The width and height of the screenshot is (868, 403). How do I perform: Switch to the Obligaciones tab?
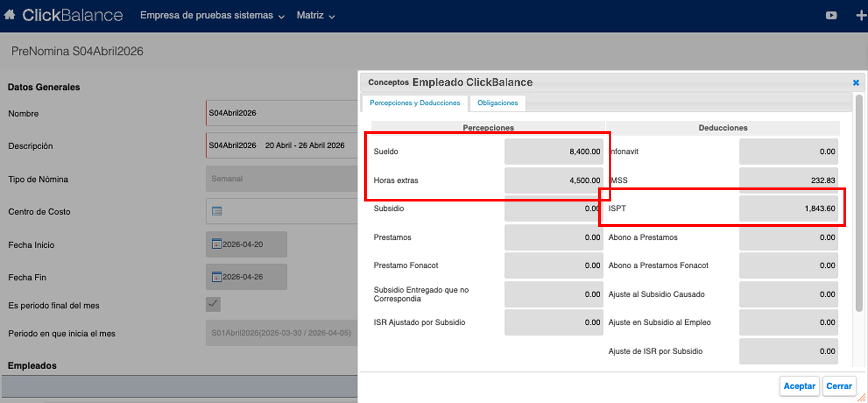tap(497, 103)
